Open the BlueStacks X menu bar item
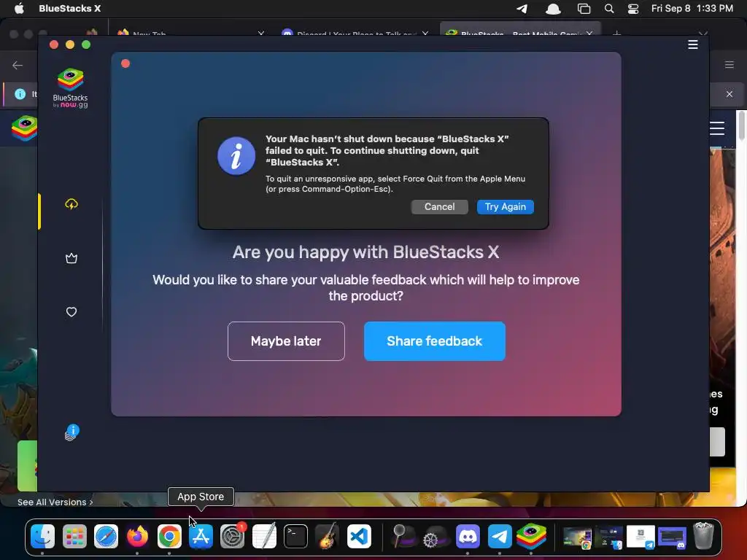 point(69,8)
